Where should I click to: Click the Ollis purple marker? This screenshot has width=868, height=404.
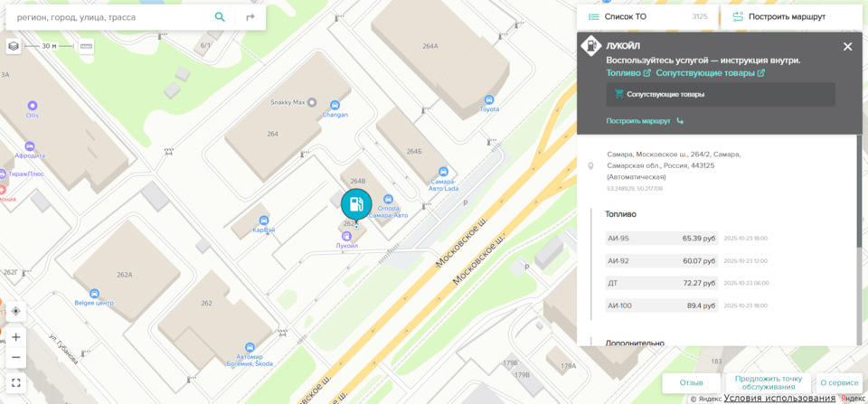tap(33, 105)
